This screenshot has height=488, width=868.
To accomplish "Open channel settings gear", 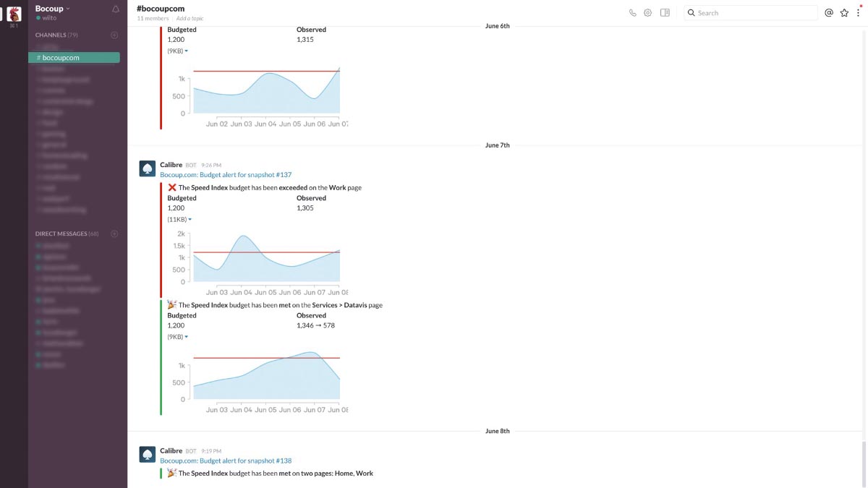I will click(x=648, y=12).
